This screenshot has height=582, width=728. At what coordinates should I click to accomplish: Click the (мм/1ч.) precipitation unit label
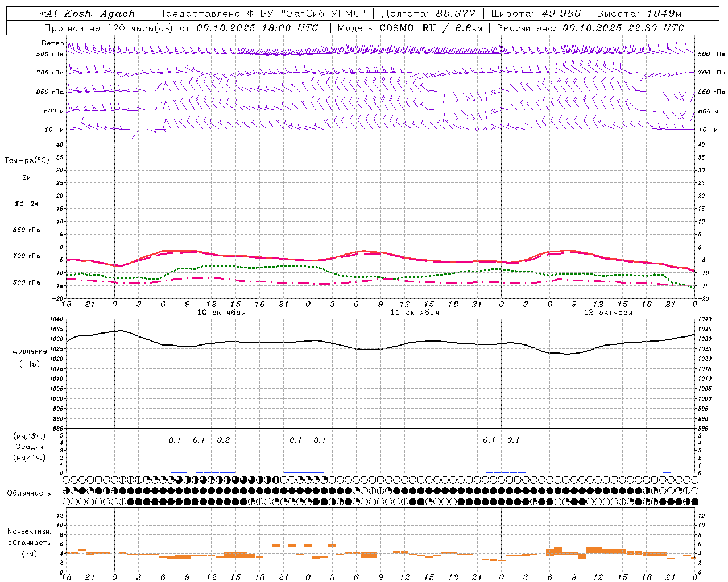(x=30, y=458)
